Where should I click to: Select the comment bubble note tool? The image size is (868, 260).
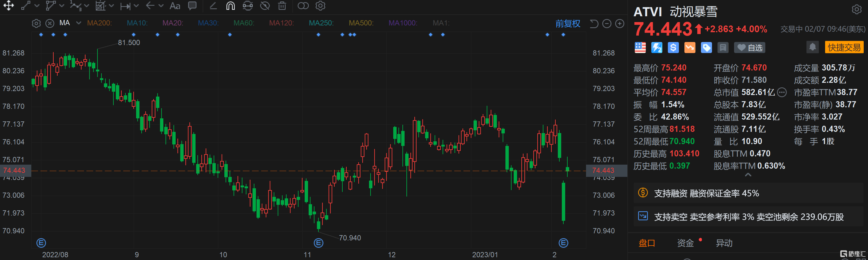[192, 6]
